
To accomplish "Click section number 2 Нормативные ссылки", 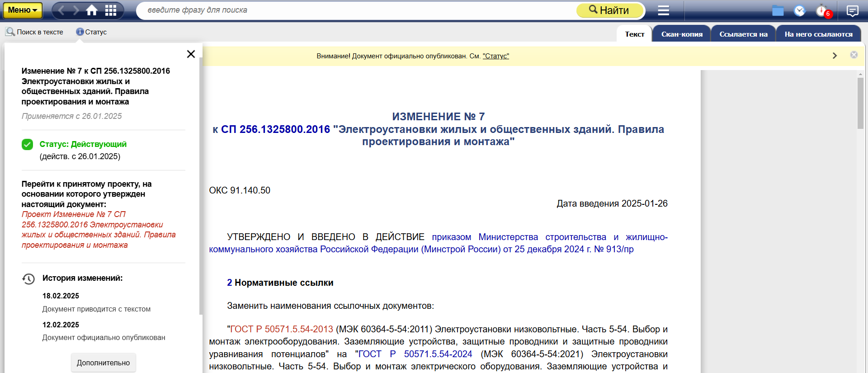I will pos(229,283).
